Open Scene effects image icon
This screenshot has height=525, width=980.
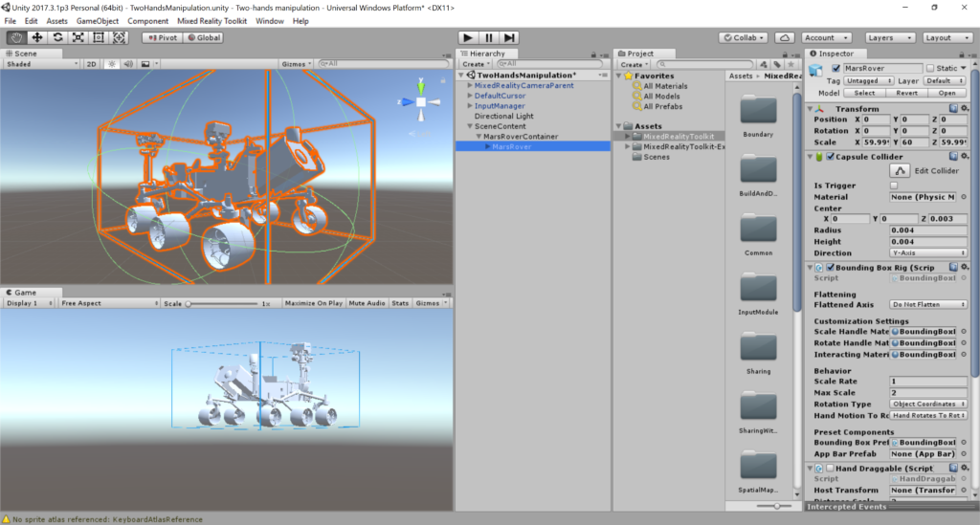click(x=145, y=64)
